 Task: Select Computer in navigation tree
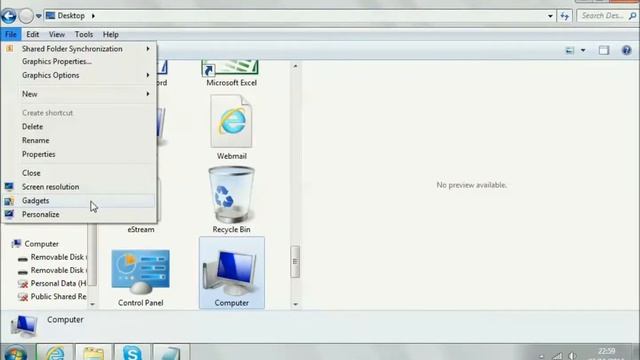coord(41,244)
